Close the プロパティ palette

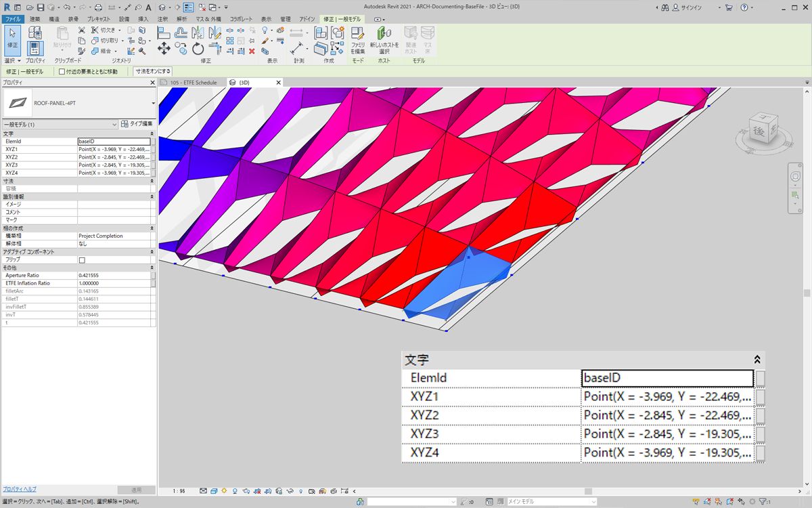(x=152, y=82)
